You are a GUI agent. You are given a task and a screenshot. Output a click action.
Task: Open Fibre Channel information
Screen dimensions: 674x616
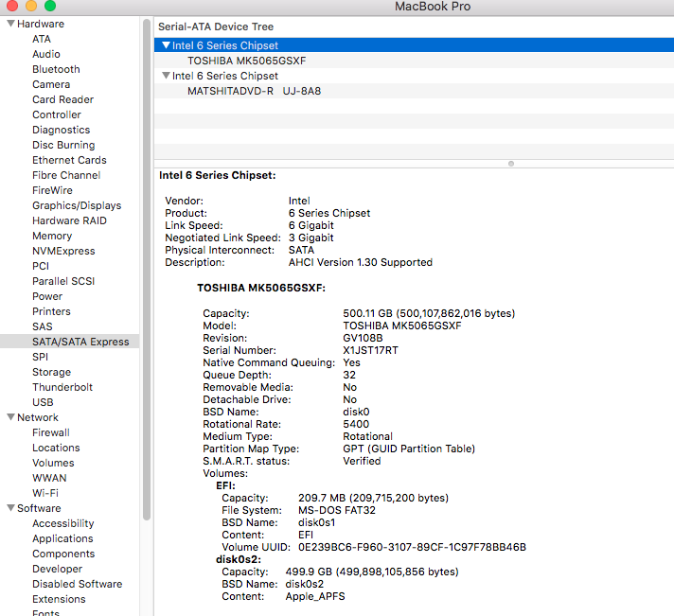(66, 175)
